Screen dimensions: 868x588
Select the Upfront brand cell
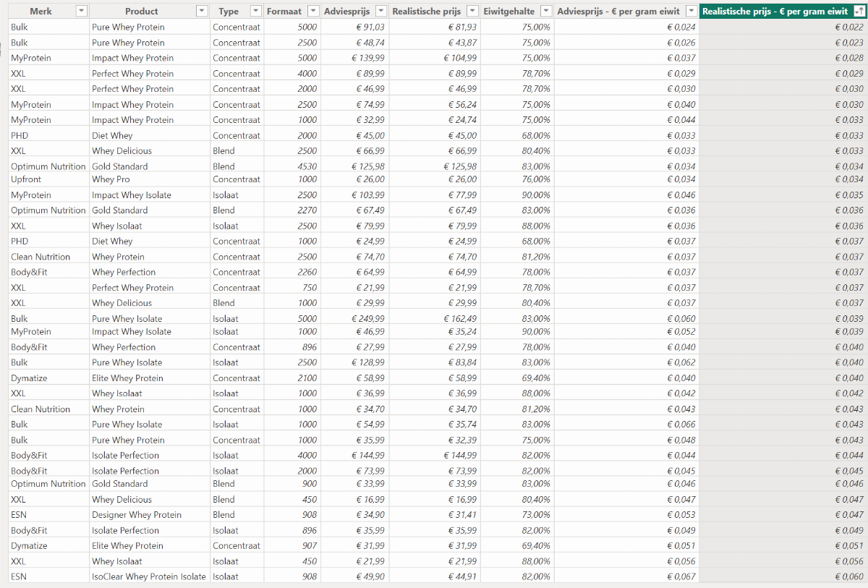coord(26,179)
